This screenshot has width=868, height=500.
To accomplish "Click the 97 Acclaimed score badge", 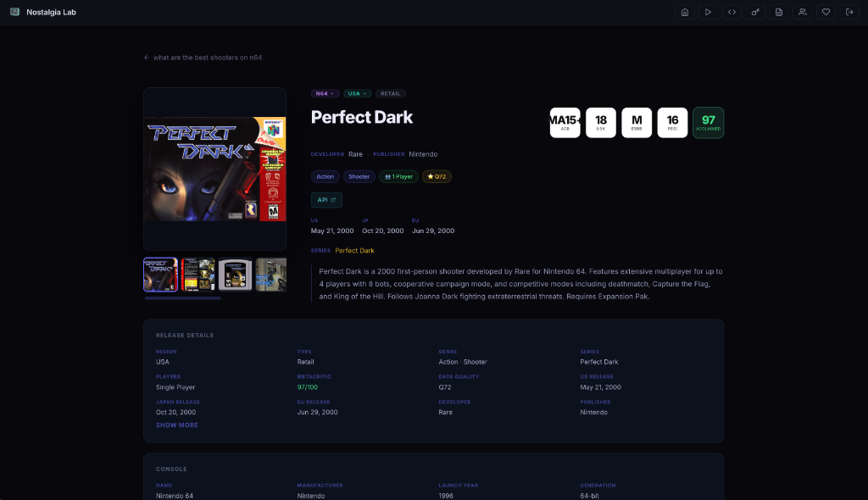I will coord(708,122).
